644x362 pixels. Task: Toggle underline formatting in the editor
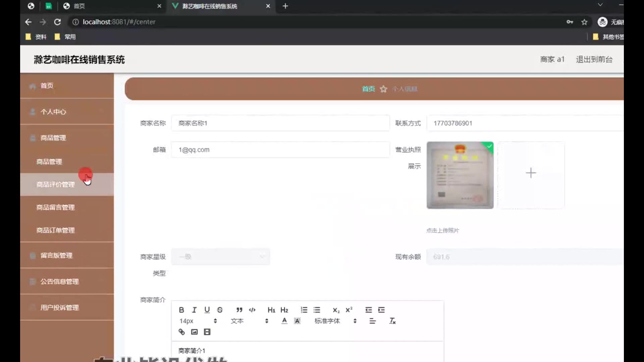(x=207, y=310)
